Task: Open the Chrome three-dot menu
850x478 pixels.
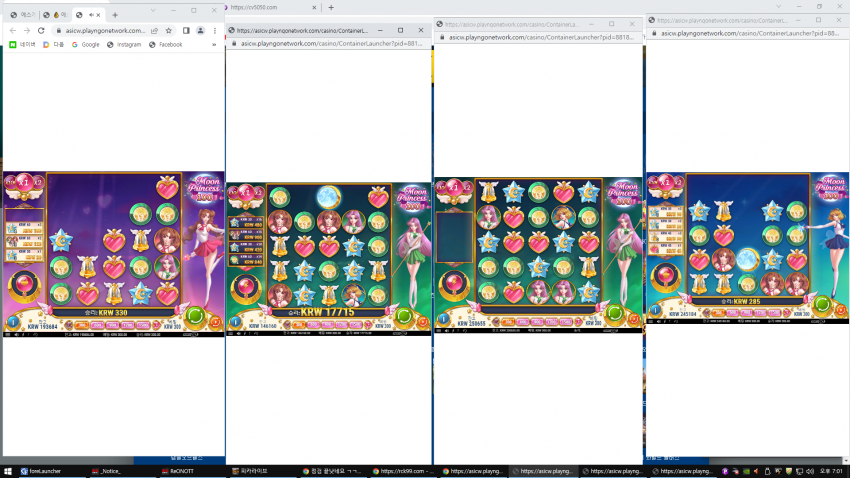Action: pos(215,31)
